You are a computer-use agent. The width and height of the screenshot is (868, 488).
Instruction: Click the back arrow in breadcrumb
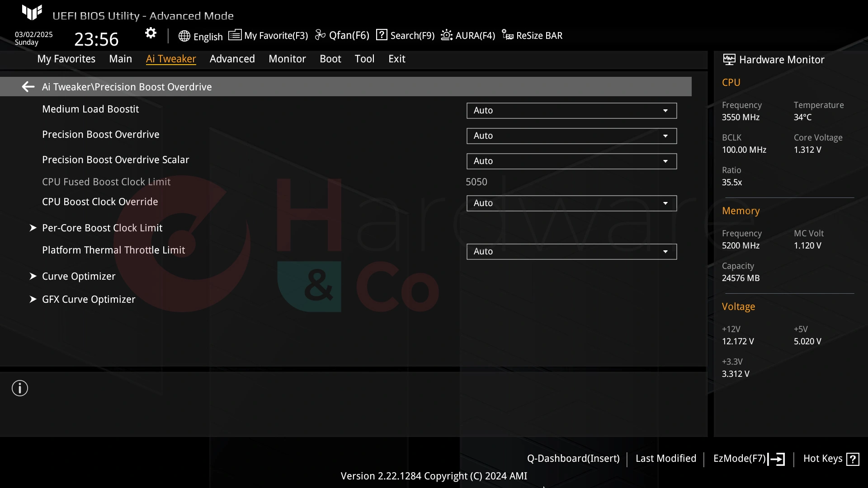[x=28, y=87]
